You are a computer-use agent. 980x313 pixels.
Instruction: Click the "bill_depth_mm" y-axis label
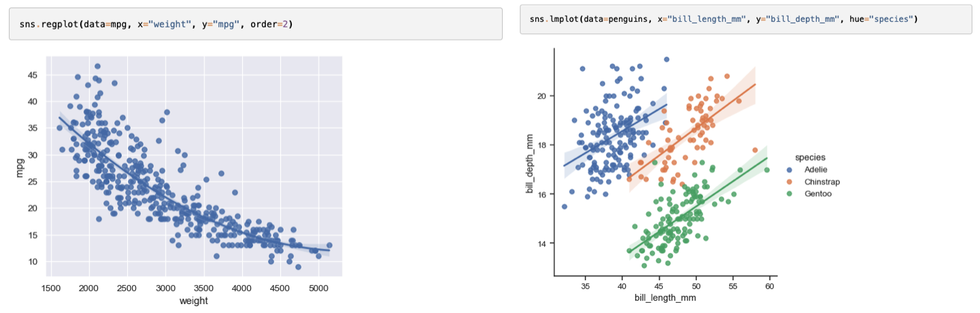(x=529, y=163)
